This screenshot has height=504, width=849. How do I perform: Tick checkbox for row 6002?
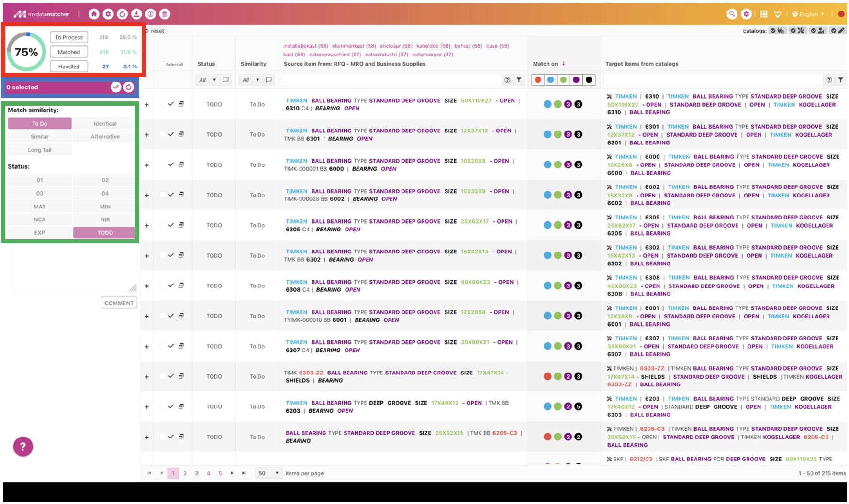coord(163,195)
